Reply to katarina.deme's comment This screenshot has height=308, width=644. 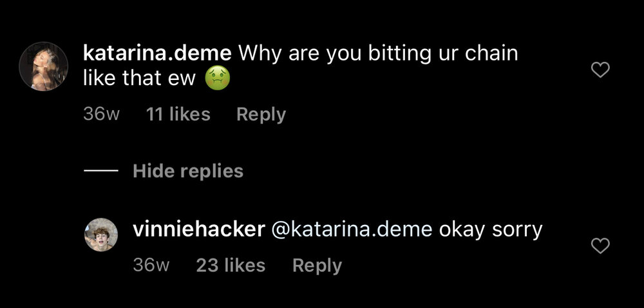tap(261, 115)
